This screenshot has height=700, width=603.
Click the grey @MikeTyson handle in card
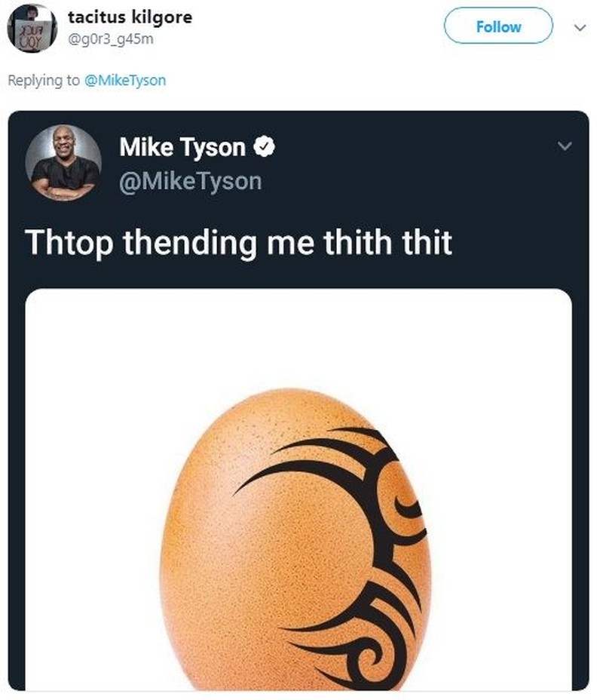(190, 181)
